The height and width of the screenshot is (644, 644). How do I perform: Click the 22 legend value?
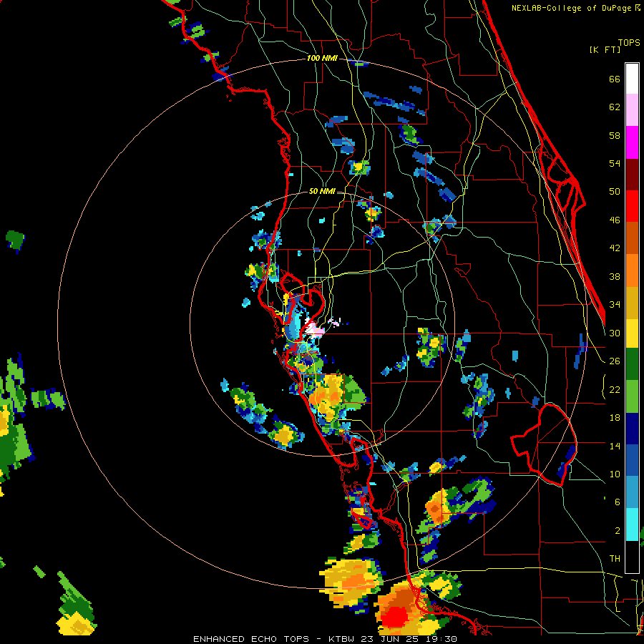tap(615, 389)
